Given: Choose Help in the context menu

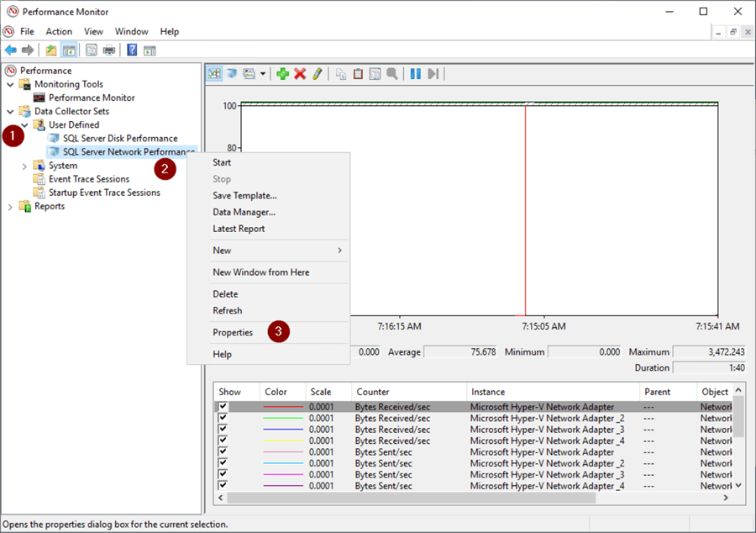Looking at the screenshot, I should coord(268,354).
